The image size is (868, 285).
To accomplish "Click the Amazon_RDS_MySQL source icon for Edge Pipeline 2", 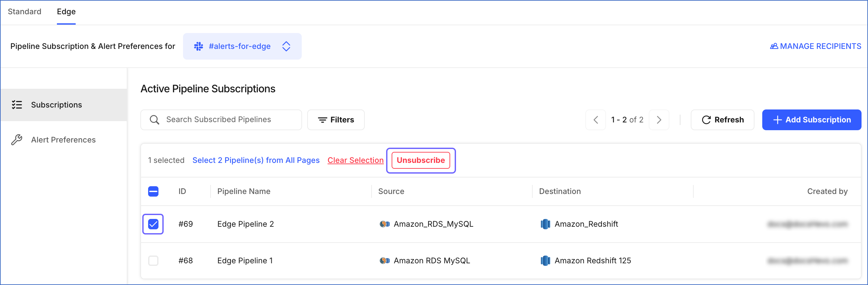I will pos(384,223).
